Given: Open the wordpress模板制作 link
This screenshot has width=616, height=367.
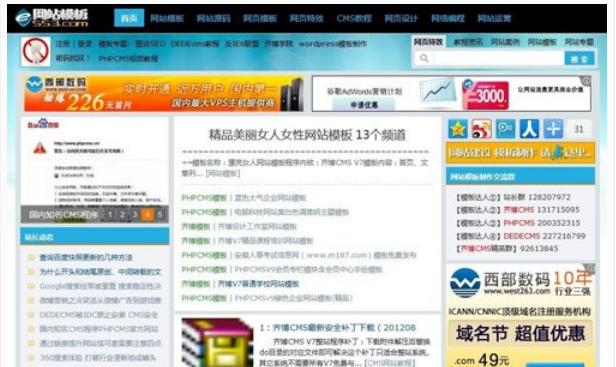Looking at the screenshot, I should click(332, 44).
